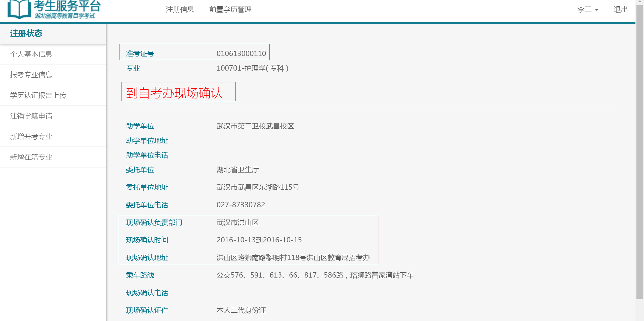Click the book logo icon

pyautogui.click(x=19, y=10)
